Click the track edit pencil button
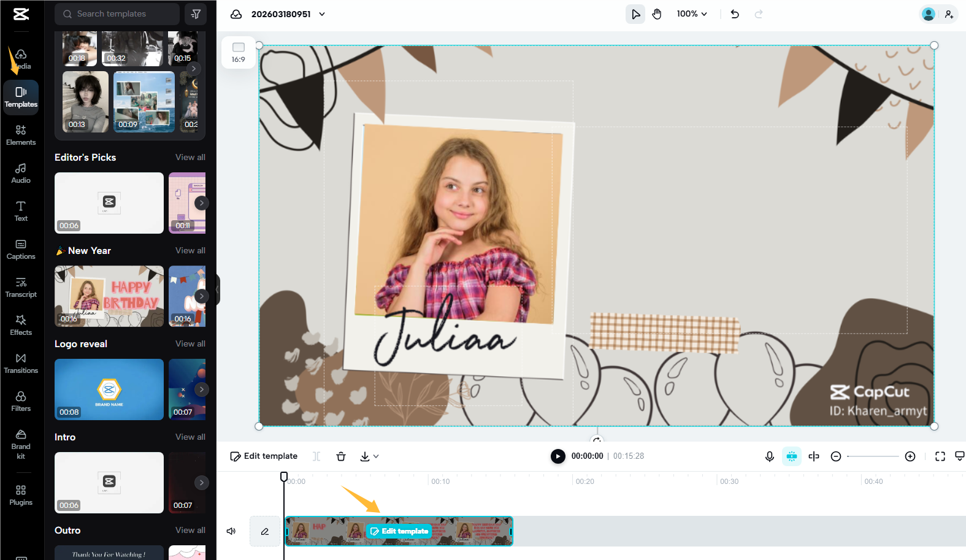 [265, 531]
